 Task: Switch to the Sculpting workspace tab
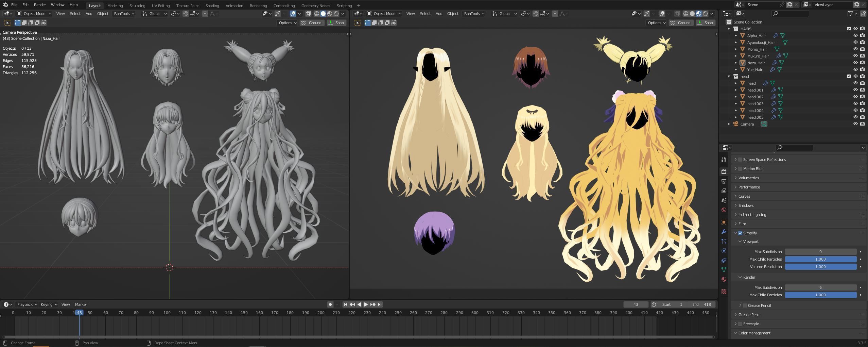137,5
